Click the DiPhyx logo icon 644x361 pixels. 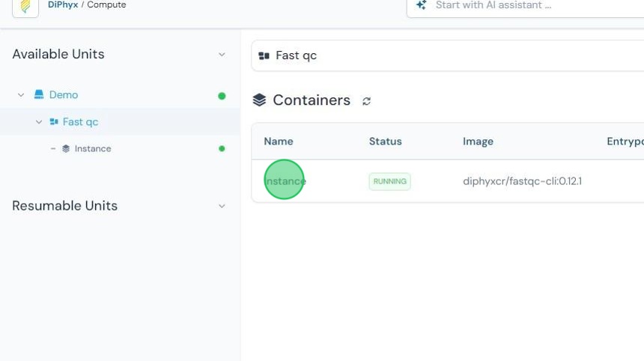(25, 6)
